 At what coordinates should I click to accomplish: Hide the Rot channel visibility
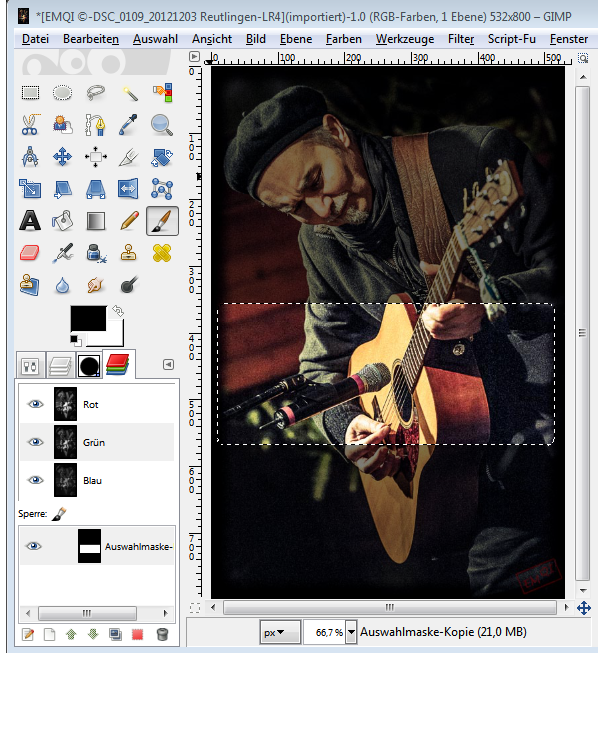click(x=35, y=404)
